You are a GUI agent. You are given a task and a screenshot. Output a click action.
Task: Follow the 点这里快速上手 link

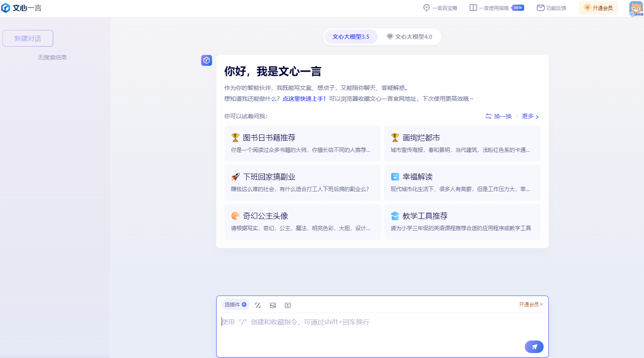[304, 99]
